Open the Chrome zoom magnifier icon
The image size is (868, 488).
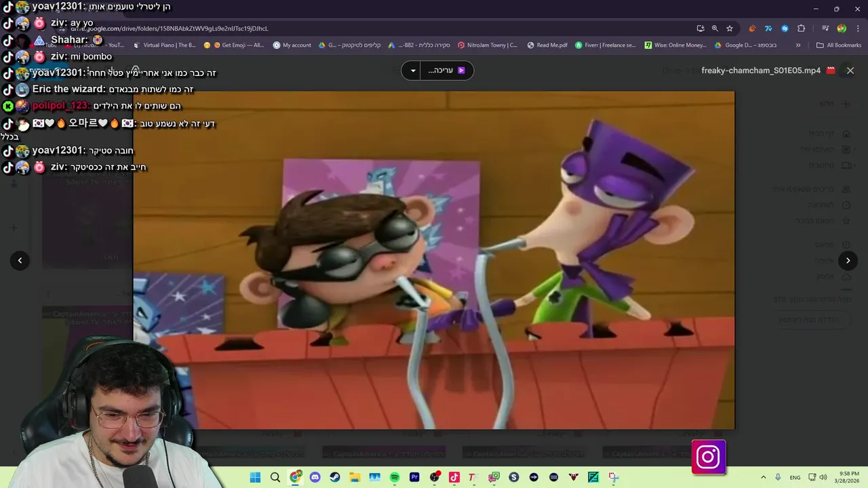click(x=715, y=28)
